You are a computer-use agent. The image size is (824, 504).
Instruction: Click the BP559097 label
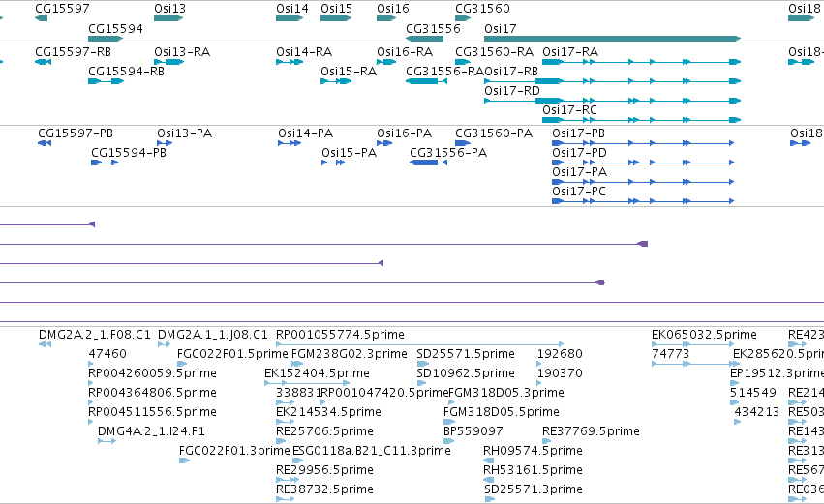click(x=473, y=431)
